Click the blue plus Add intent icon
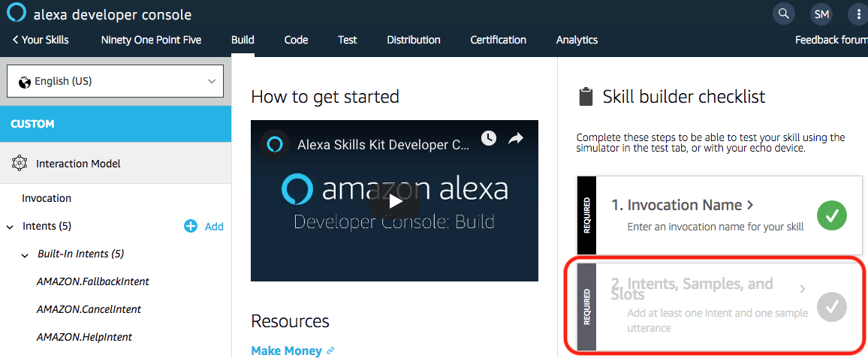 click(x=191, y=226)
